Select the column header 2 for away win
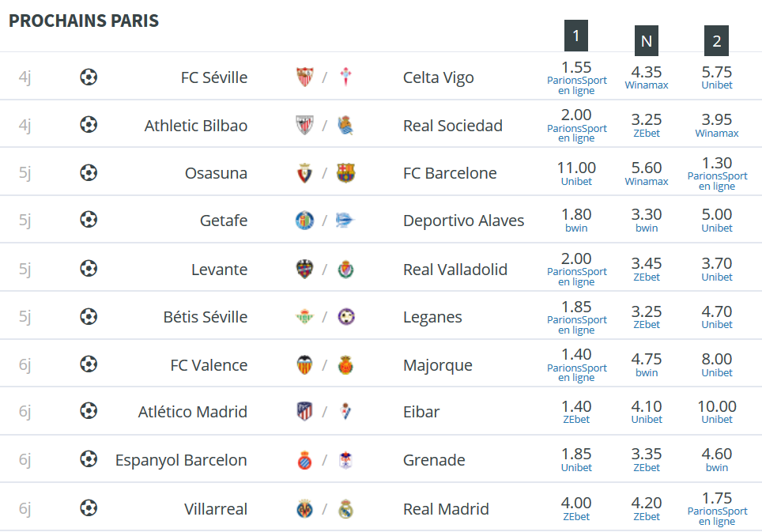762x532 pixels. click(716, 41)
